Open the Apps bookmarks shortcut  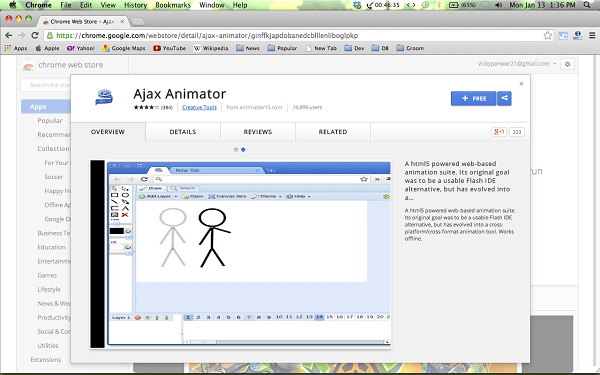coord(16,48)
